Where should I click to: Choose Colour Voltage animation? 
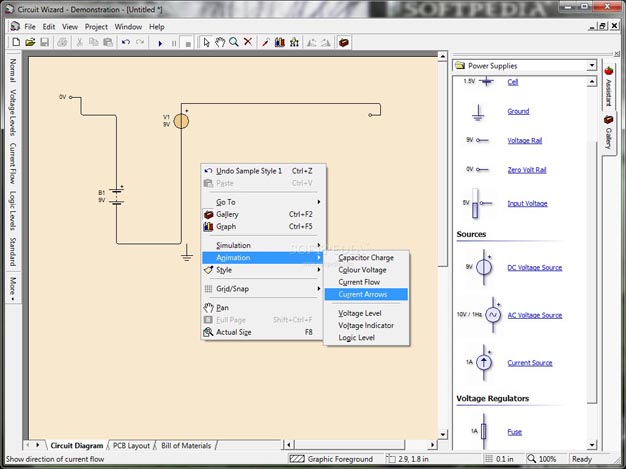[366, 270]
